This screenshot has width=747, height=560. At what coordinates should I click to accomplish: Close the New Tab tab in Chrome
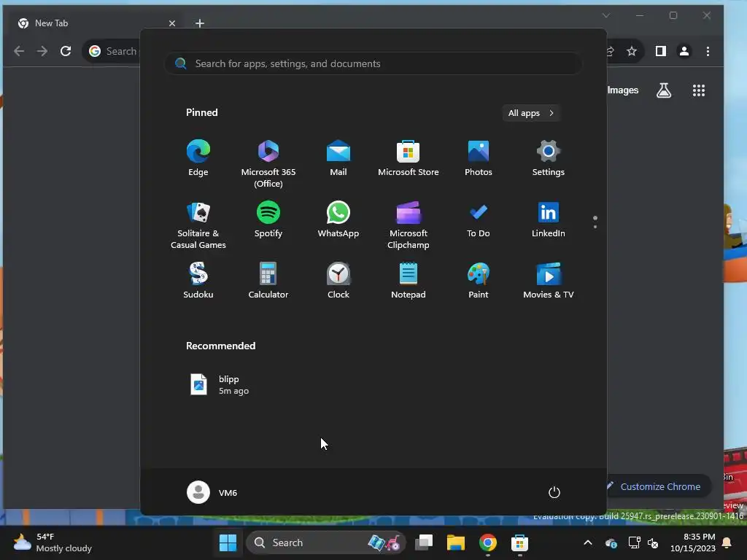[x=172, y=23]
